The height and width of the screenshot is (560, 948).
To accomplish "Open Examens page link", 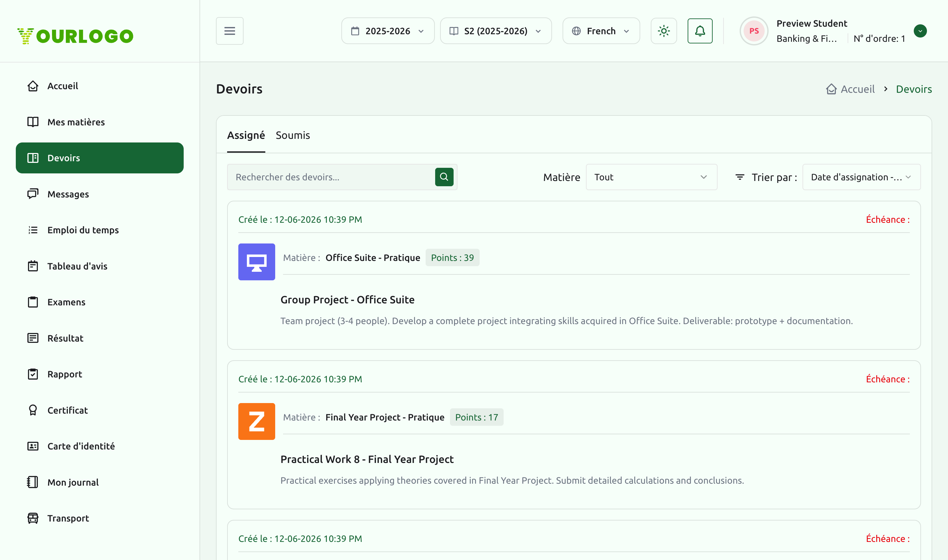I will click(x=100, y=302).
